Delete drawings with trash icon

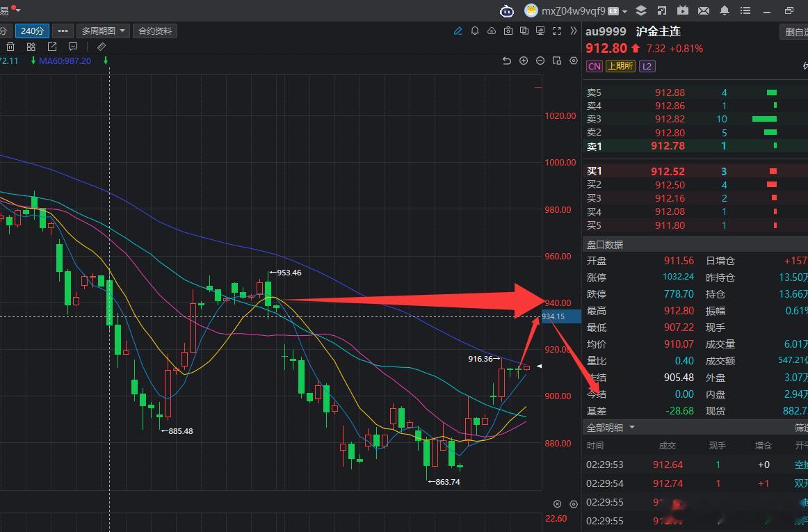(10, 47)
